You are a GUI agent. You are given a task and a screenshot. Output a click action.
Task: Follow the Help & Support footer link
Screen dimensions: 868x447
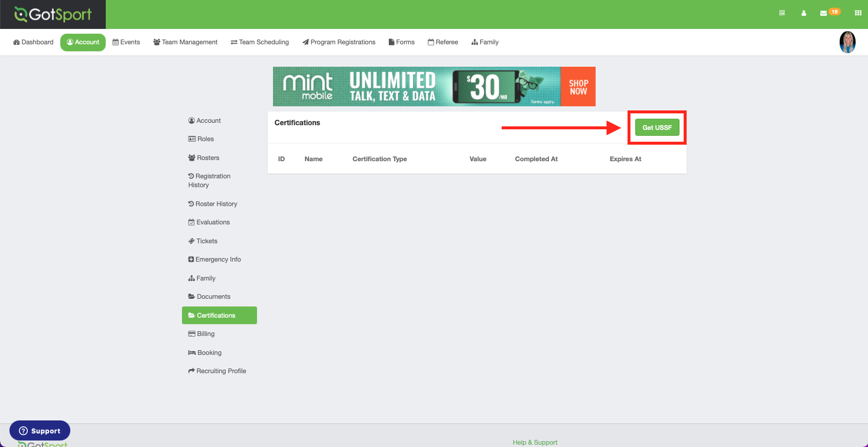tap(535, 442)
